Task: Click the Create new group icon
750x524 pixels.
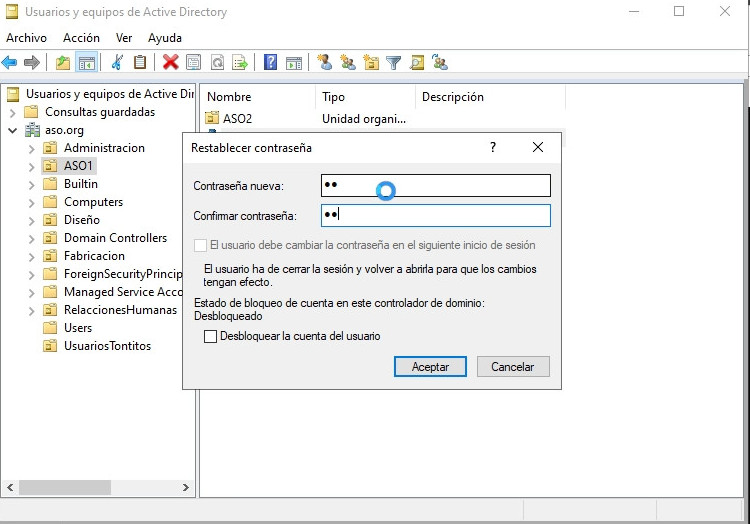Action: (348, 62)
